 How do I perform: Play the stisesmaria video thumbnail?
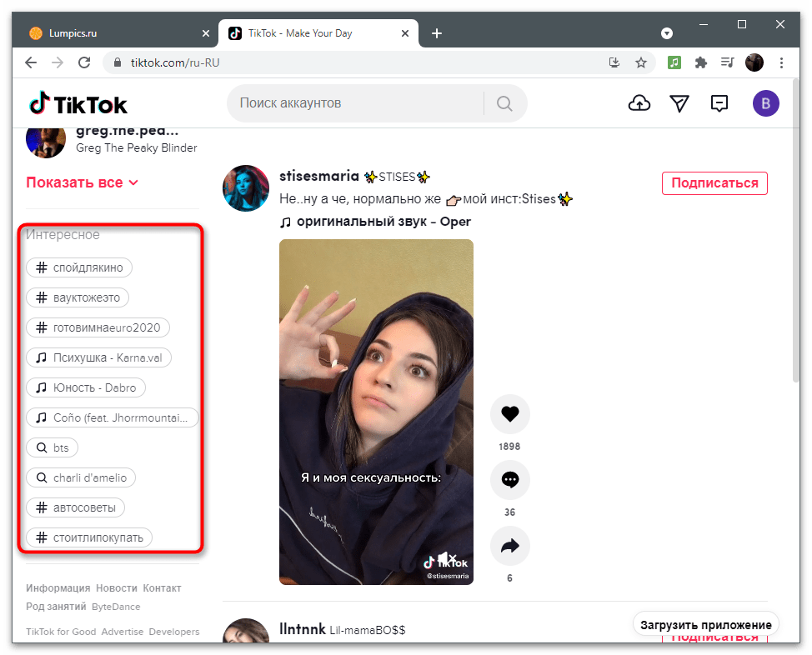coord(376,412)
